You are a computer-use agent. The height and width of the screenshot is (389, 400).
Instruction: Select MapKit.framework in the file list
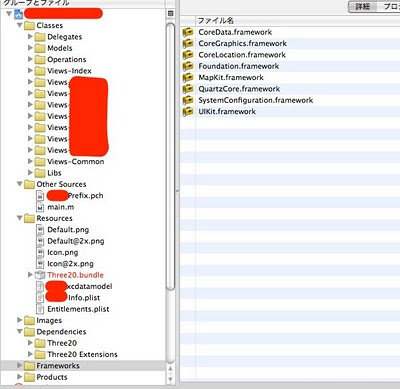pyautogui.click(x=231, y=77)
